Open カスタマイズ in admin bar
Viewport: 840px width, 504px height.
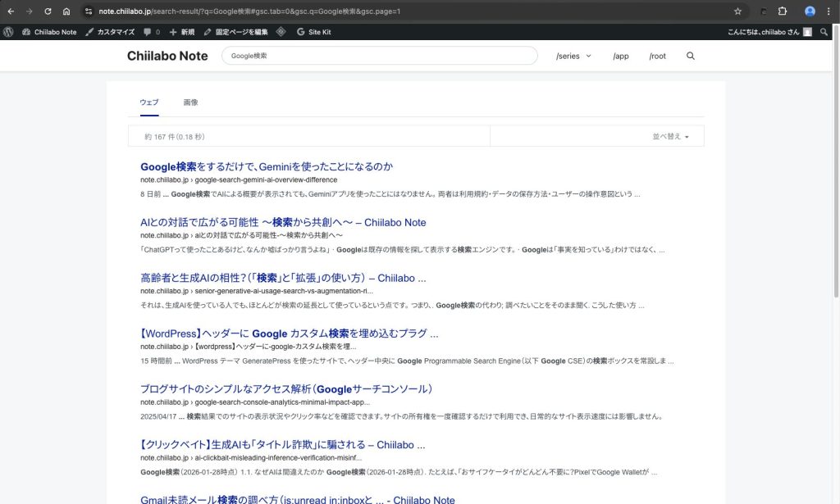pos(110,32)
